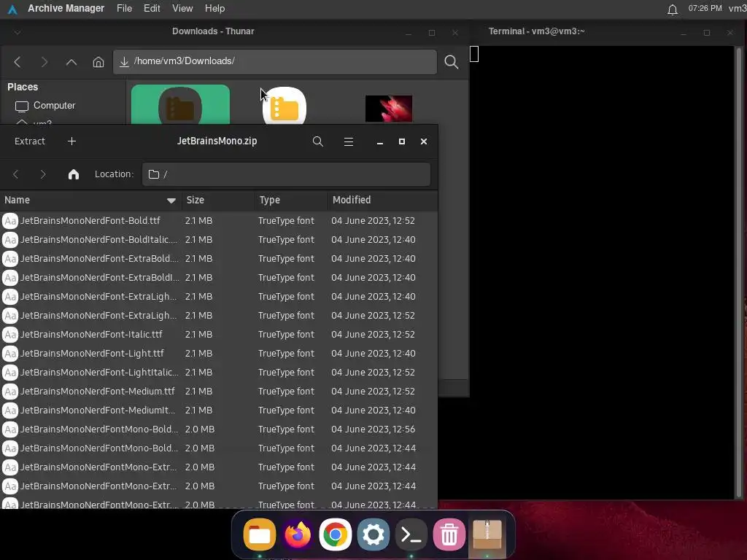The image size is (747, 560).
Task: Sort by the Modified column header
Action: click(382, 200)
